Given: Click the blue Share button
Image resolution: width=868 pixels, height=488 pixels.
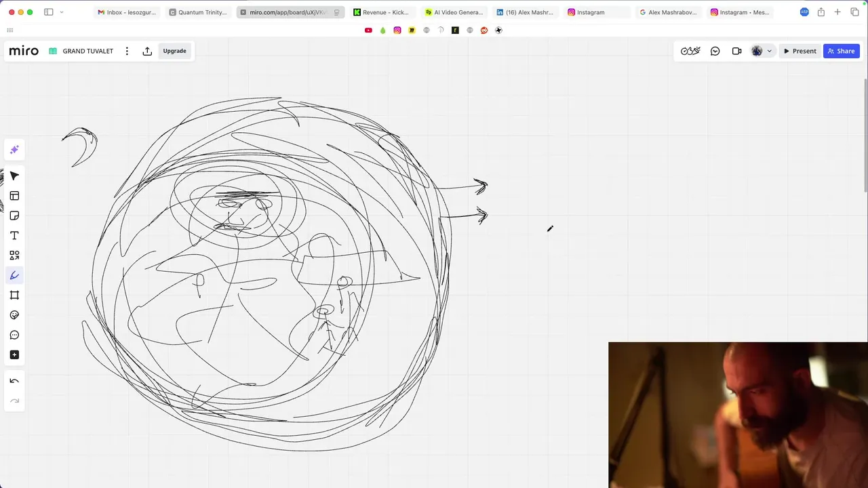Looking at the screenshot, I should [841, 51].
